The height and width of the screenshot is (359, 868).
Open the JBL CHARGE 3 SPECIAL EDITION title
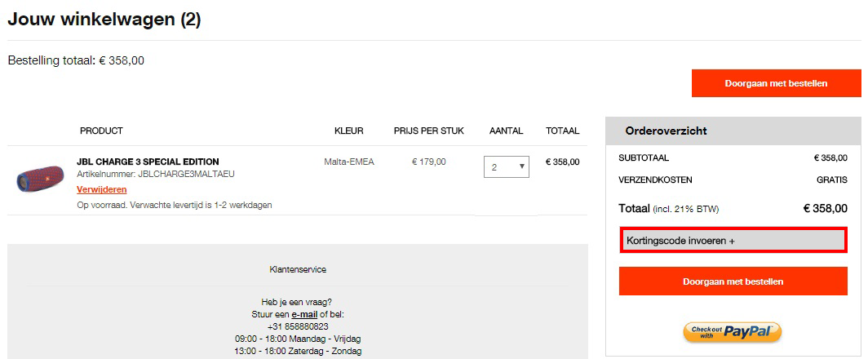(148, 162)
